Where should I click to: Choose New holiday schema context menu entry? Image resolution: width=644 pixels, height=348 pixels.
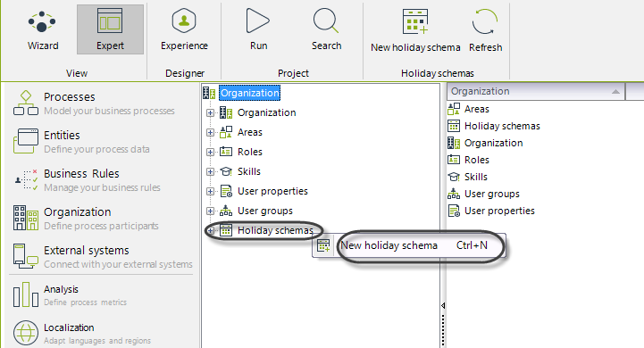coord(409,245)
